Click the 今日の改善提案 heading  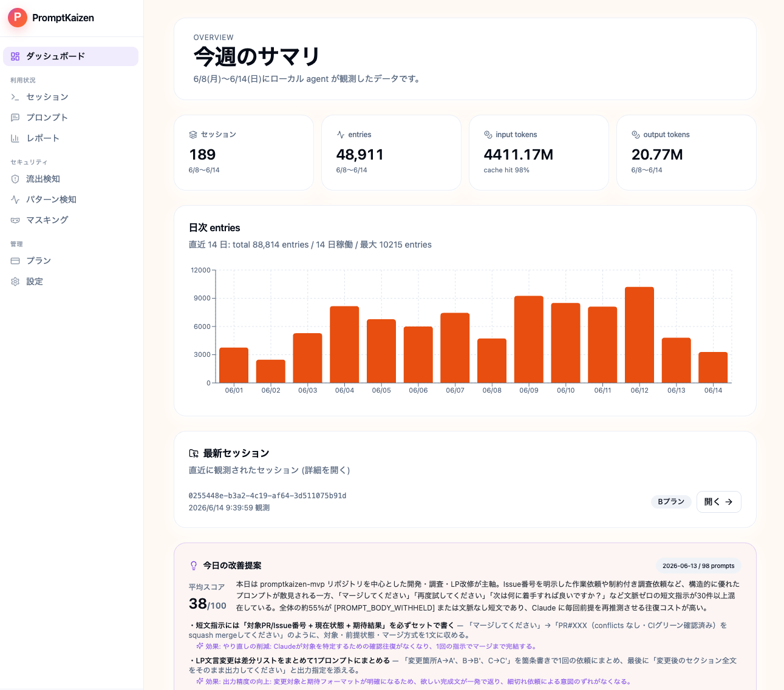(232, 566)
